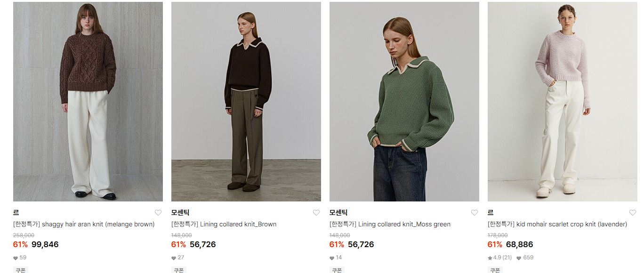Open 'Lining collared knit_Moss green' title link

tap(390, 225)
